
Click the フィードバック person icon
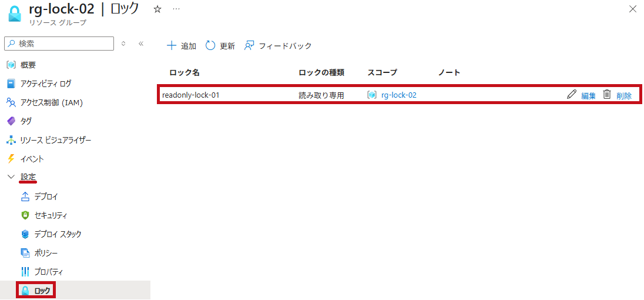tap(249, 46)
